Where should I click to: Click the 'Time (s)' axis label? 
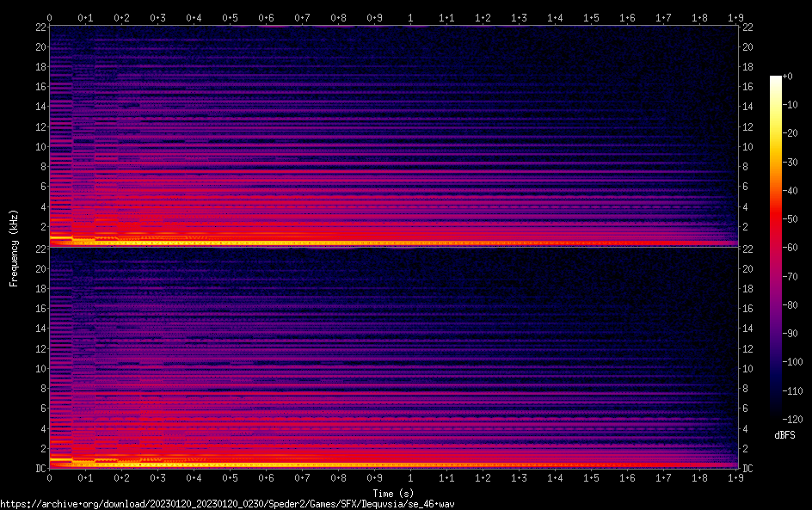coord(393,493)
